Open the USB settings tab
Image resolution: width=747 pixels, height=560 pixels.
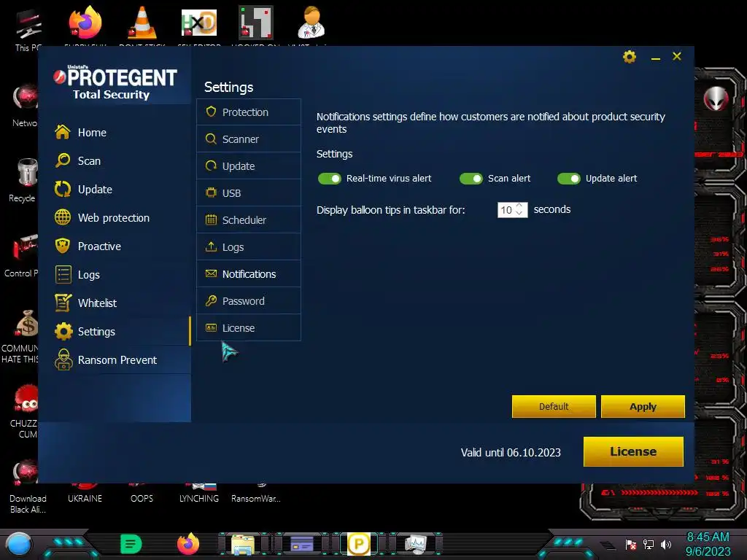249,192
